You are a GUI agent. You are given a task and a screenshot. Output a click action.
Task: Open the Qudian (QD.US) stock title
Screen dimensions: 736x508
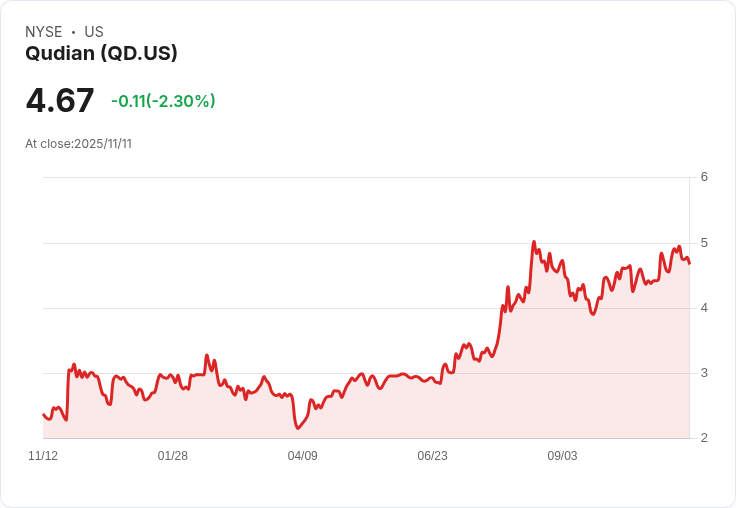tap(101, 54)
